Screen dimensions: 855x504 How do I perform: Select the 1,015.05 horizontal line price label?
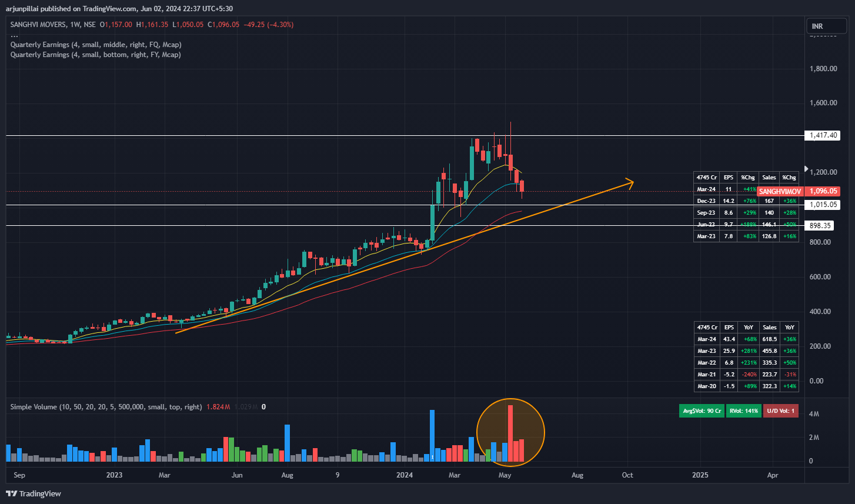[823, 205]
